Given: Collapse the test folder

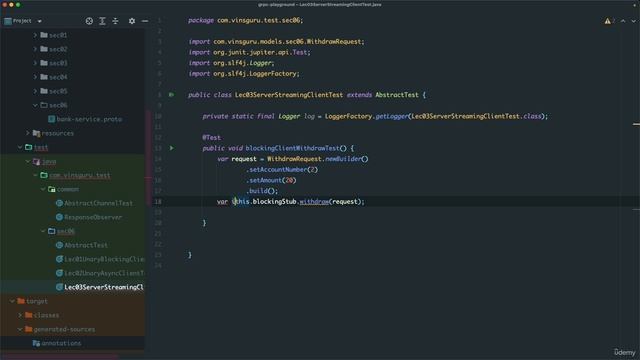Looking at the screenshot, I should point(20,147).
